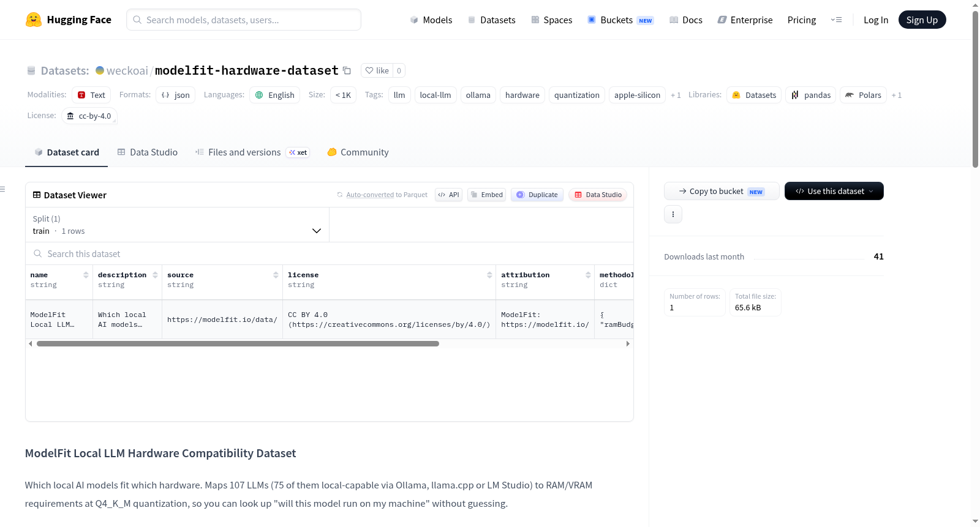The image size is (980, 527).
Task: Click the table scroll-left arrow
Action: point(30,344)
